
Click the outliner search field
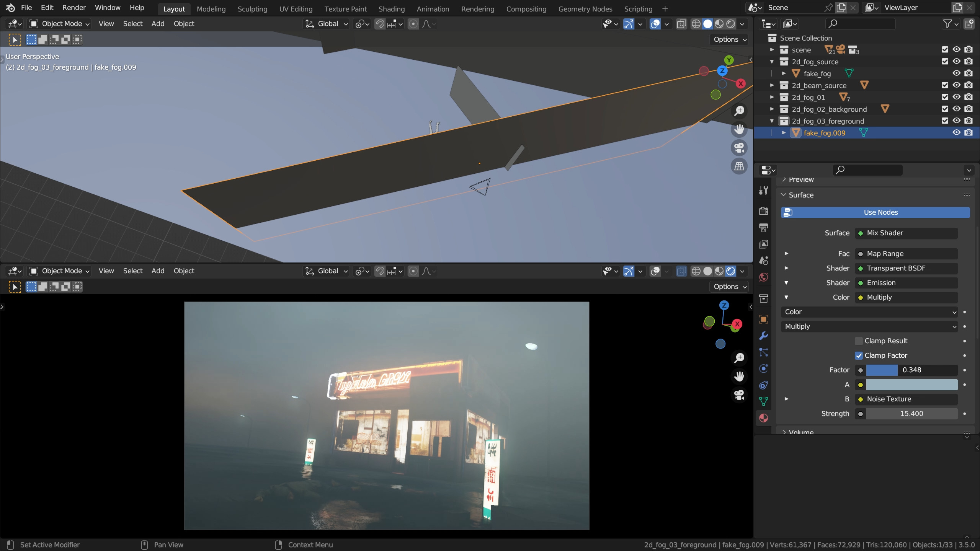click(x=860, y=24)
